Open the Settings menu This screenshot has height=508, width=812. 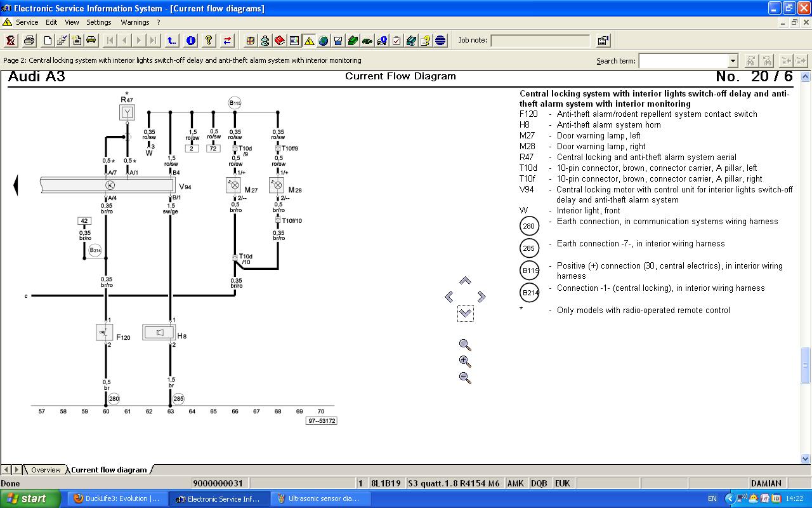[99, 22]
